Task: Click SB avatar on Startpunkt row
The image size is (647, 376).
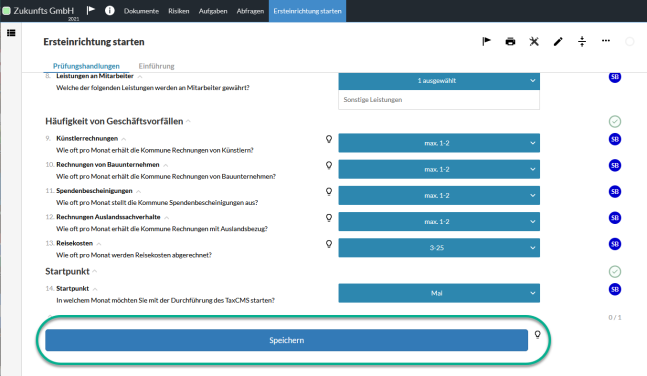Action: pyautogui.click(x=615, y=289)
